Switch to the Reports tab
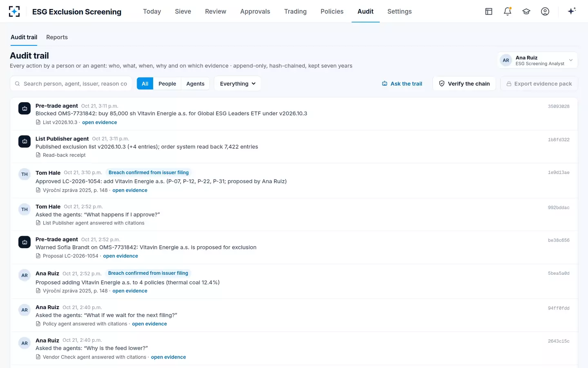Screen dimensions: 588x368 point(57,37)
